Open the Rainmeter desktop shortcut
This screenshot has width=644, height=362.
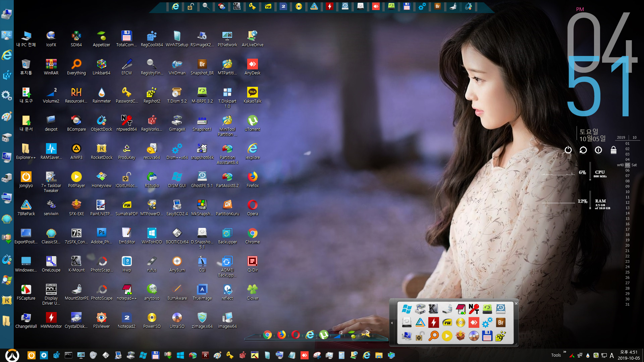tap(101, 95)
